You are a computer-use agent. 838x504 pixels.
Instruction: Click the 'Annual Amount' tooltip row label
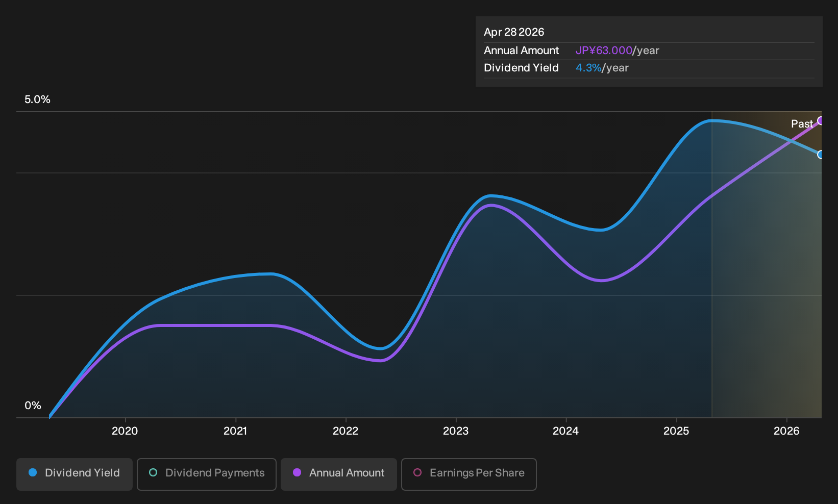pos(521,51)
